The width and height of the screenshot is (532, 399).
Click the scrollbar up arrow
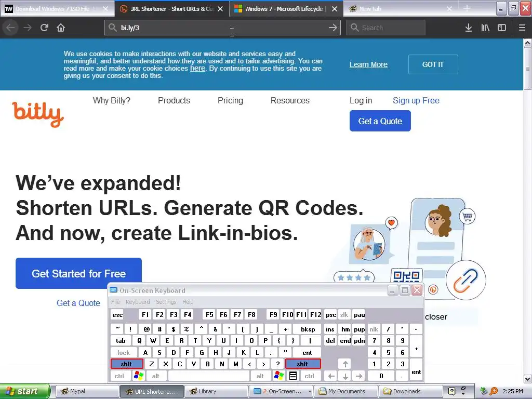pos(528,43)
